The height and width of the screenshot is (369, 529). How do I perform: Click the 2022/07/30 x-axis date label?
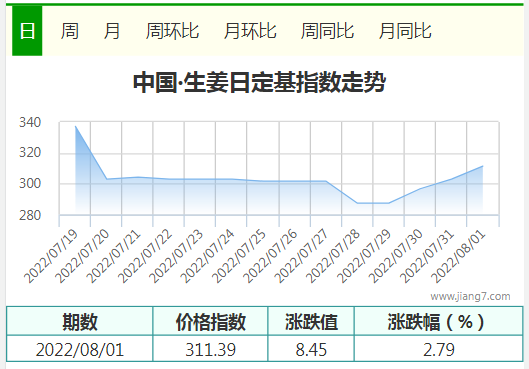click(396, 256)
